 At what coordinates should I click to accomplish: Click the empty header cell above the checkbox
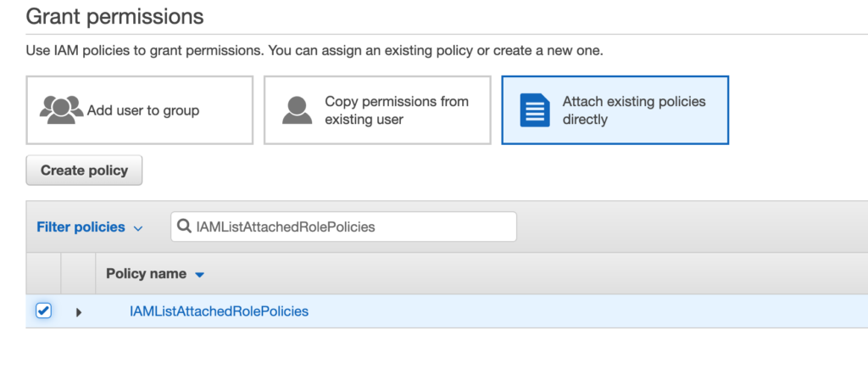pos(43,274)
